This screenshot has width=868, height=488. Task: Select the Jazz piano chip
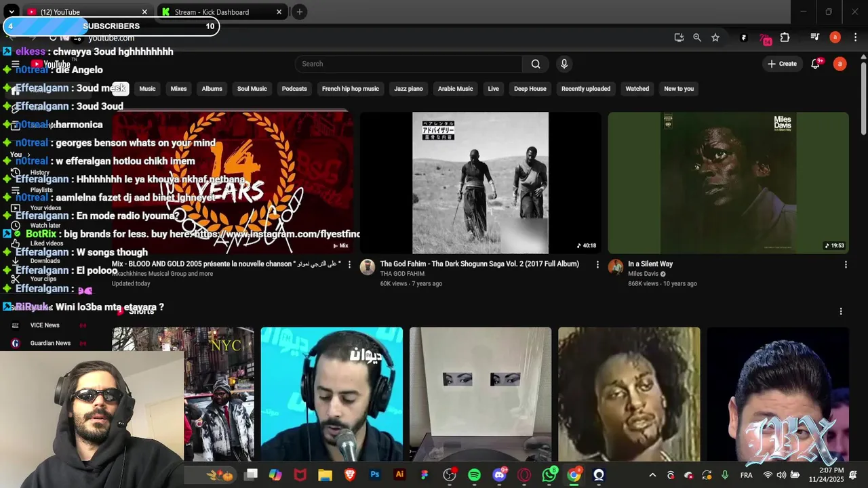tap(408, 89)
